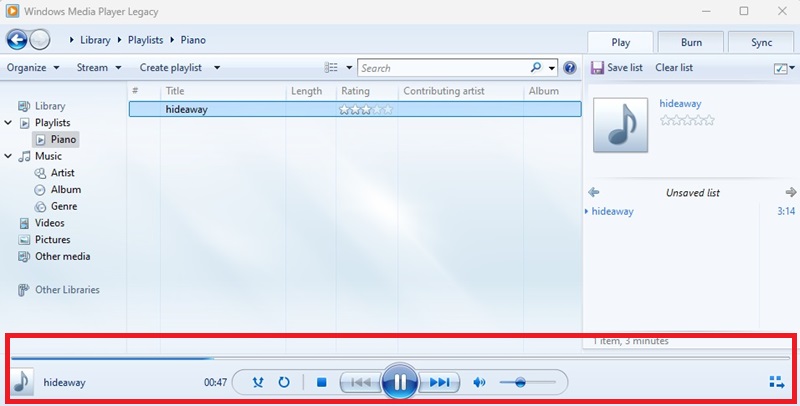The width and height of the screenshot is (800, 406).
Task: Toggle repeat mode
Action: [x=284, y=382]
